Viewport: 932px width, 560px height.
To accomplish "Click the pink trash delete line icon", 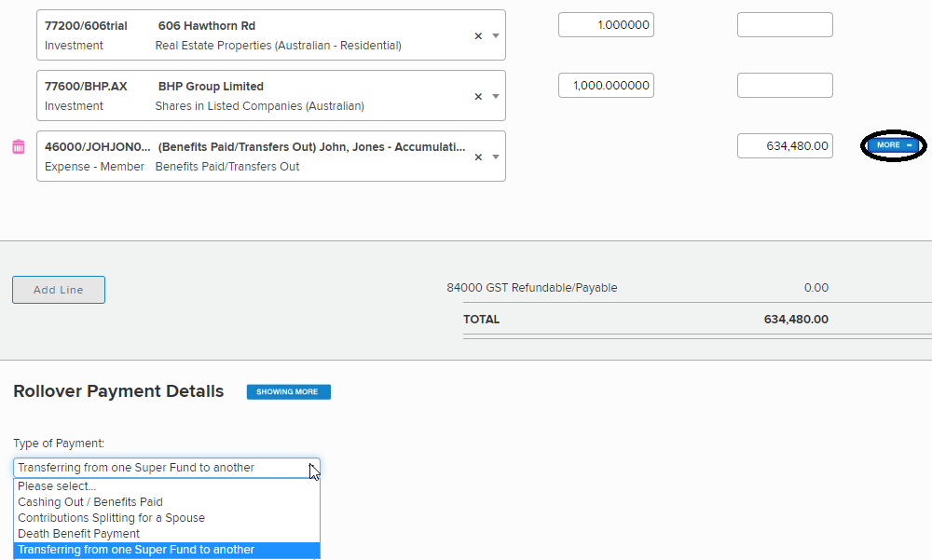I will (18, 146).
